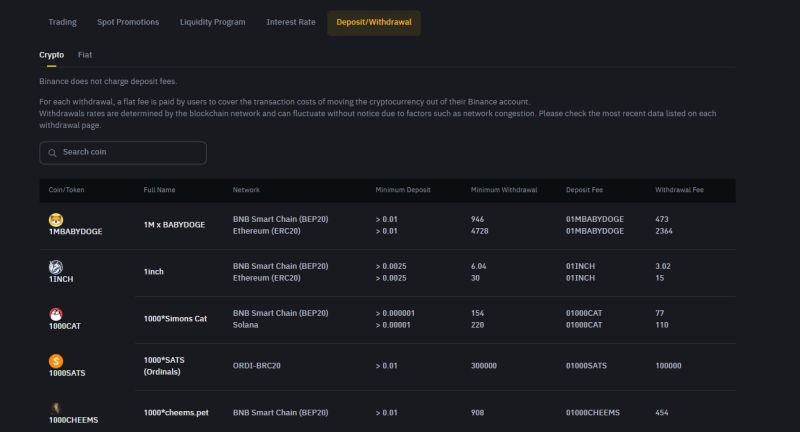Image resolution: width=800 pixels, height=432 pixels.
Task: Click withdrawal fee value '454'
Action: (x=662, y=413)
